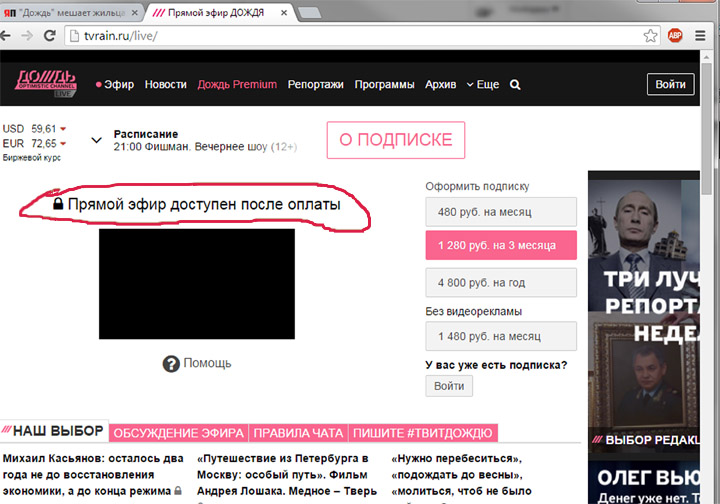Screen dimensions: 720x504
Task: Choose 1 480 руб. на месяц ad-free
Action: tap(501, 336)
